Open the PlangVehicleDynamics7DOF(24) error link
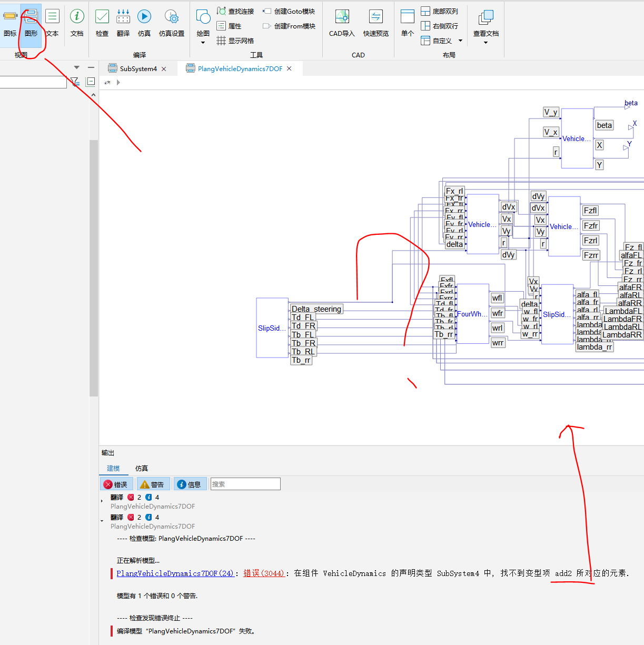 (x=175, y=573)
